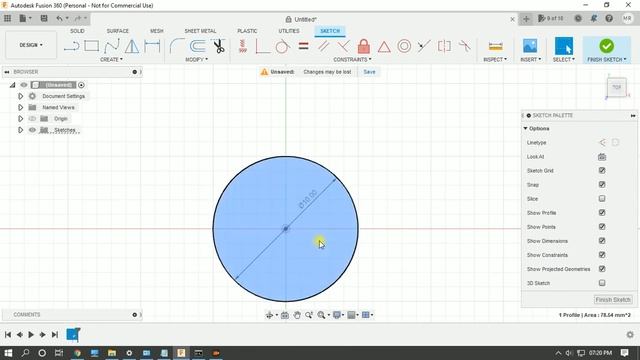Toggle the Show Projected Geometries checkbox
The width and height of the screenshot is (640, 360).
point(602,269)
